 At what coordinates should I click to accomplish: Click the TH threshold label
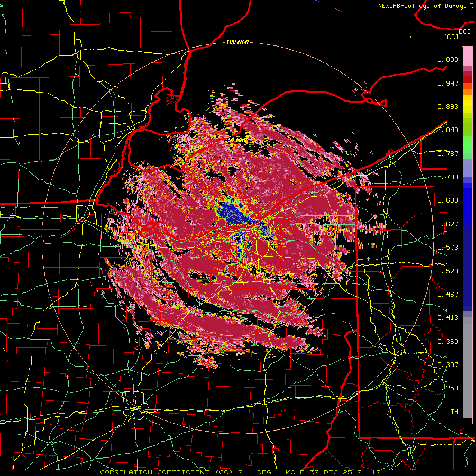coord(454,412)
